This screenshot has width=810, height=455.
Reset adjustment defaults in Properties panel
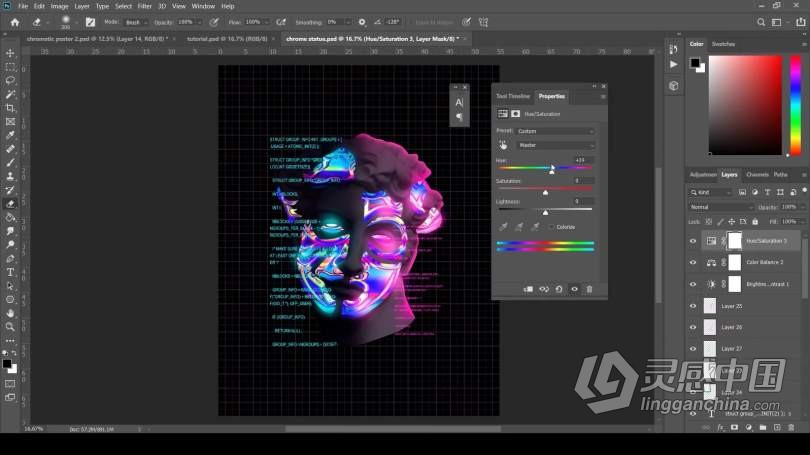coord(559,289)
